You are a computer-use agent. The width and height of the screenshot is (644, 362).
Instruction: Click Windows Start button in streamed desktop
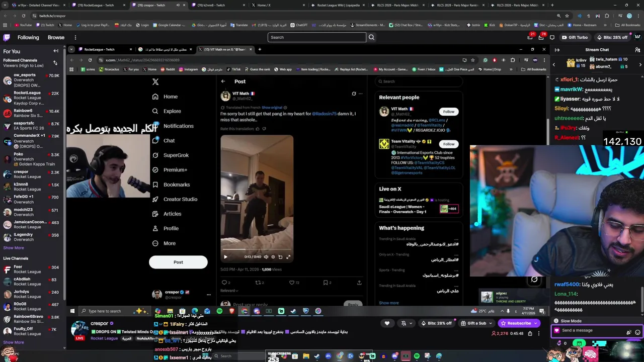[x=72, y=311]
